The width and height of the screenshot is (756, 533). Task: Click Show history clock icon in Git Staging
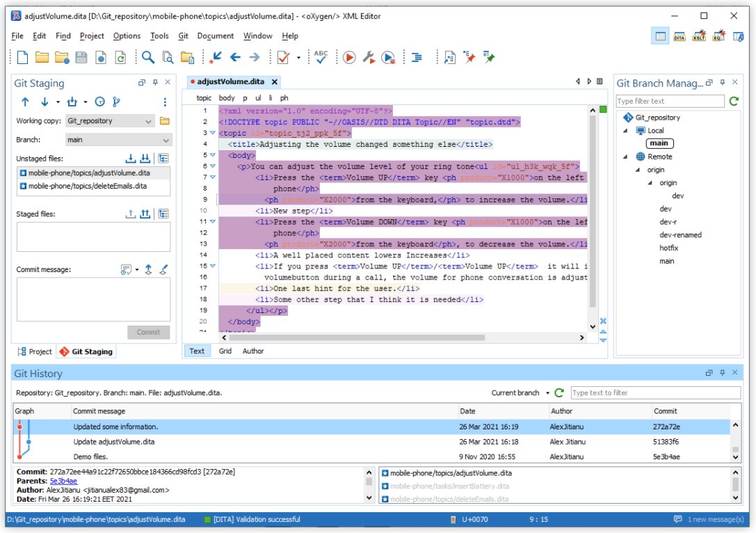click(x=100, y=102)
